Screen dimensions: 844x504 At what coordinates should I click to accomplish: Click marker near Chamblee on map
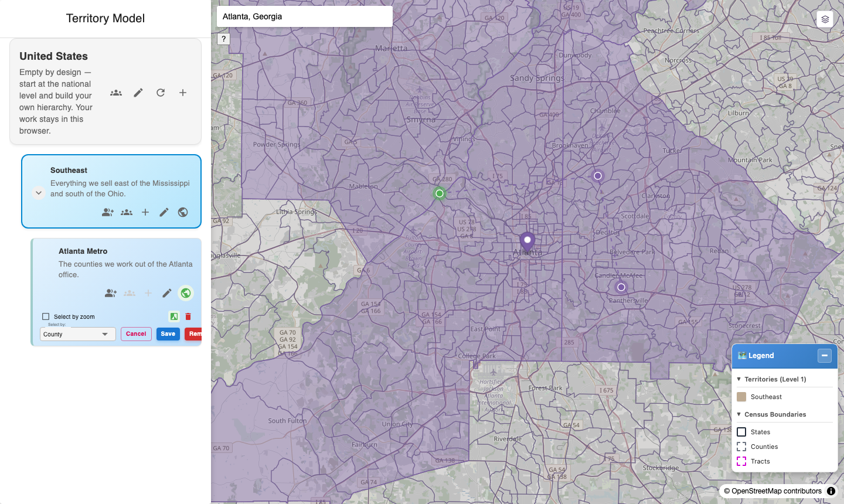pos(598,176)
